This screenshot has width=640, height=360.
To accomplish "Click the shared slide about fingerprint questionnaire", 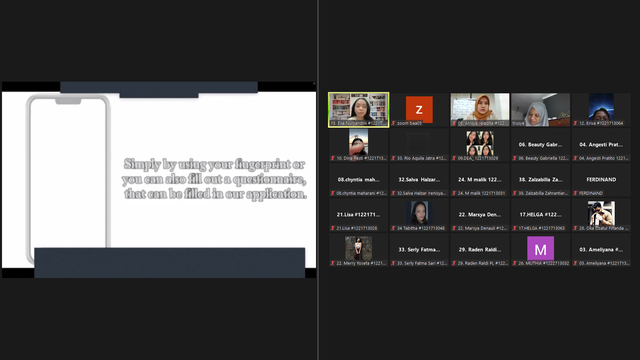I will 159,180.
